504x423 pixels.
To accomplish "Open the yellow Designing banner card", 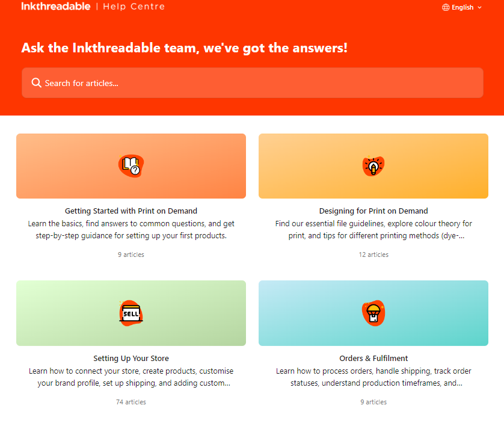I will (373, 166).
